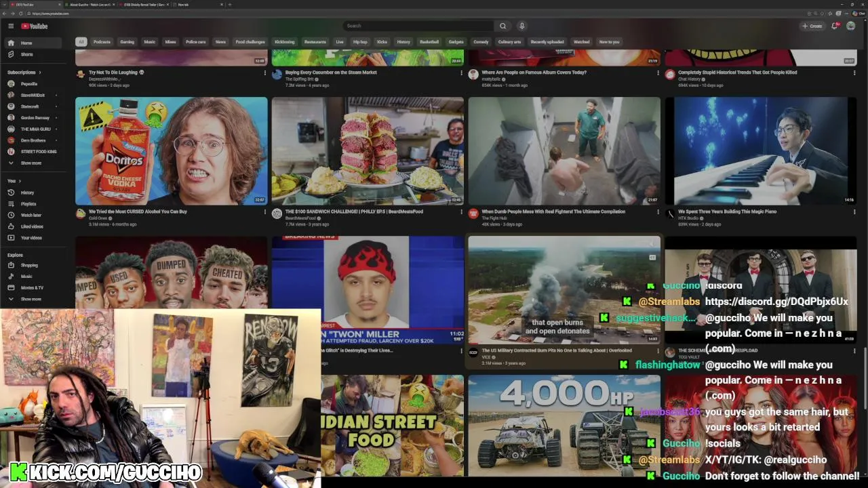Viewport: 868px width, 488px height.
Task: Open Movies & TV under Explore
Action: coord(33,287)
